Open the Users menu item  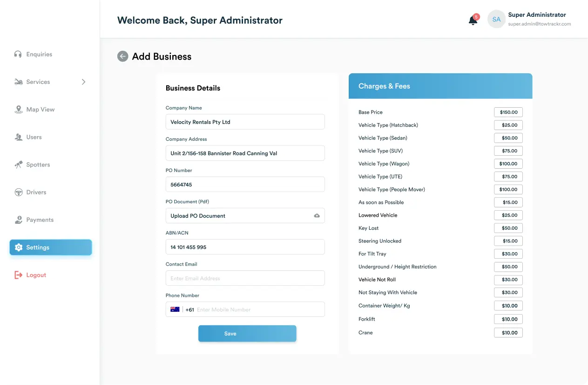pyautogui.click(x=34, y=137)
